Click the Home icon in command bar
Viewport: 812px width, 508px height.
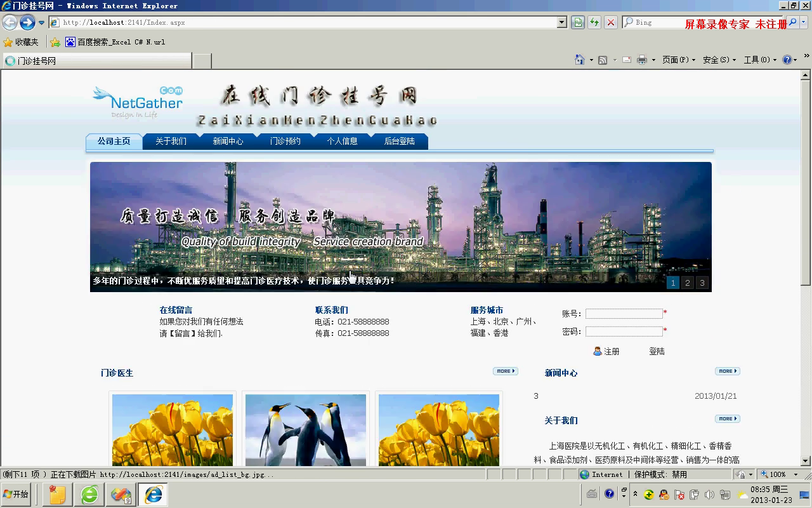point(579,60)
